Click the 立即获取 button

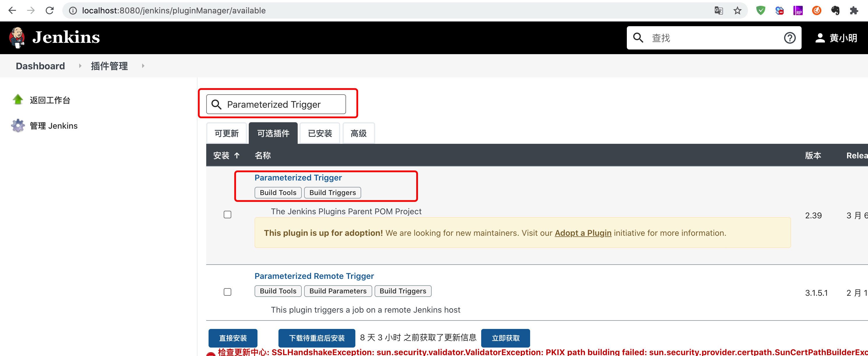coord(505,338)
